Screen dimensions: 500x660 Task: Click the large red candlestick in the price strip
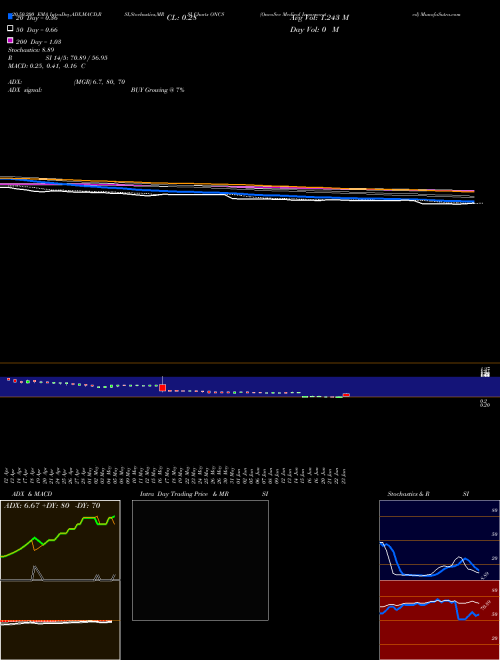tap(162, 388)
